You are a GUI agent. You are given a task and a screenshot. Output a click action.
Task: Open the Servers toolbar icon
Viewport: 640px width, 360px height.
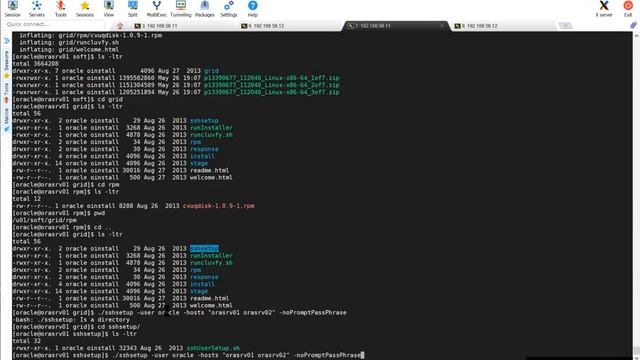click(x=36, y=9)
